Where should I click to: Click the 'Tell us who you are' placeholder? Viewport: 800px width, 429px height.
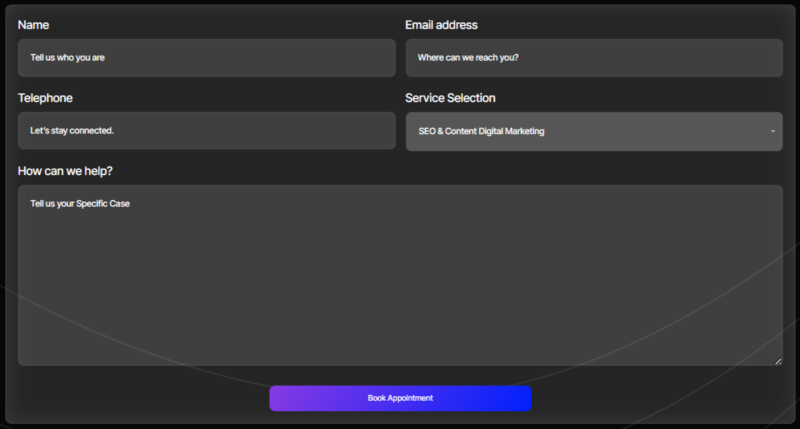(67, 58)
